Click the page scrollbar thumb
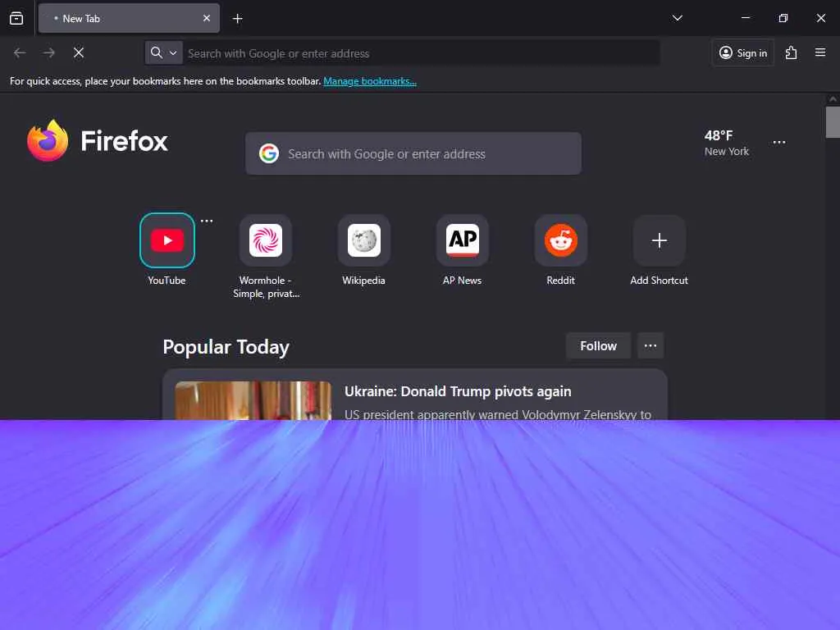Image resolution: width=840 pixels, height=630 pixels. coord(833,122)
